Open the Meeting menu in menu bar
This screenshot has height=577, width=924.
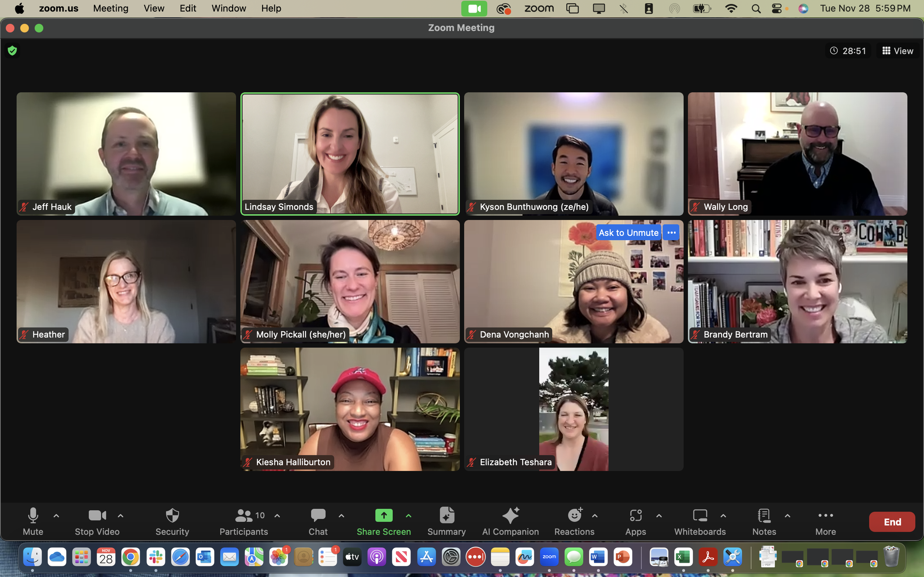(x=110, y=8)
